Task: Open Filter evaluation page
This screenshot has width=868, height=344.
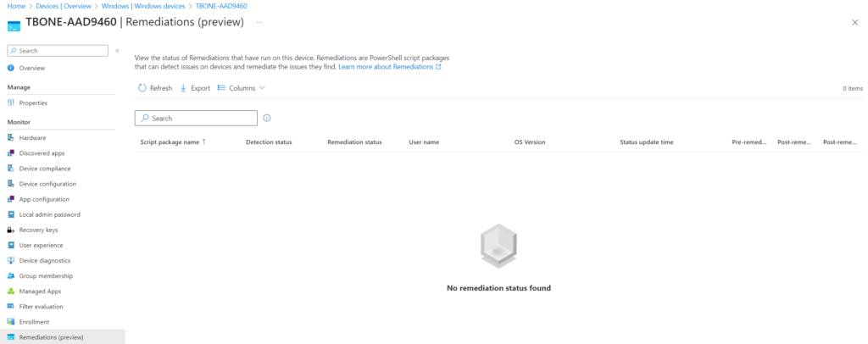Action: 42,307
